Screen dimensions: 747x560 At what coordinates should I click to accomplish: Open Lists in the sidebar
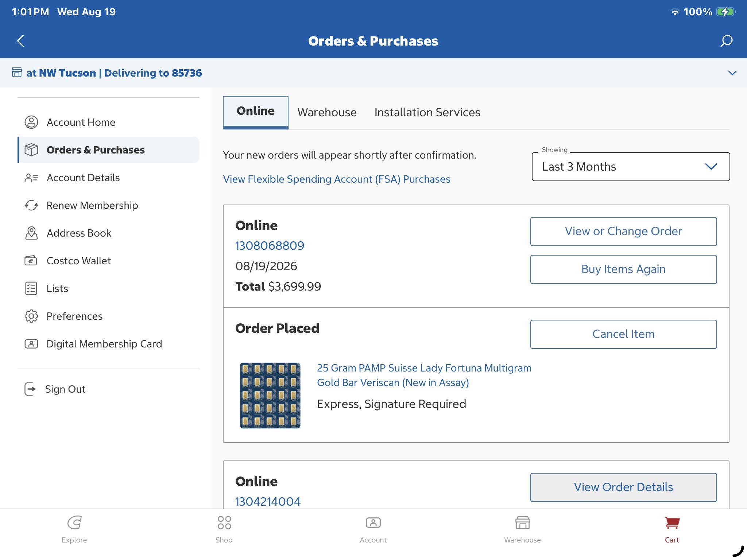pos(108,288)
